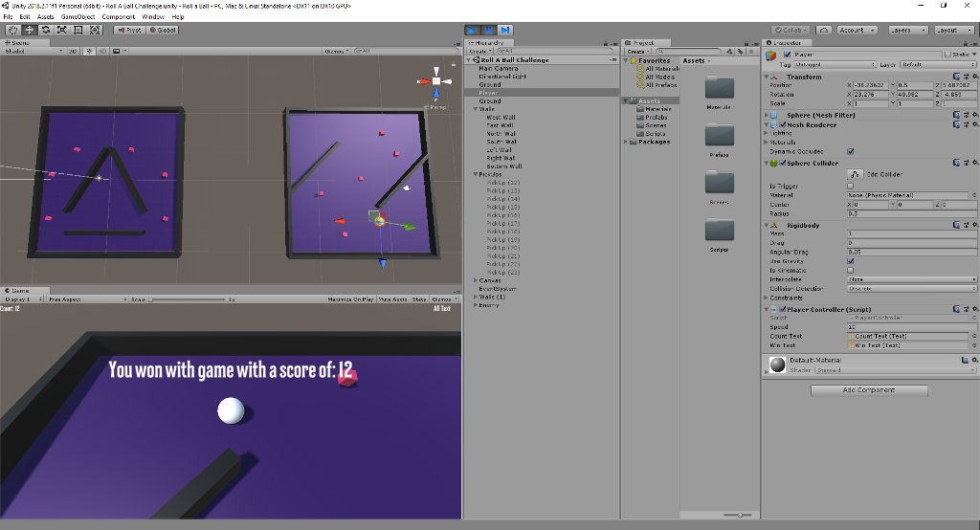Open Transform component settings gear
Screen dimensions: 980x530
pos(975,77)
